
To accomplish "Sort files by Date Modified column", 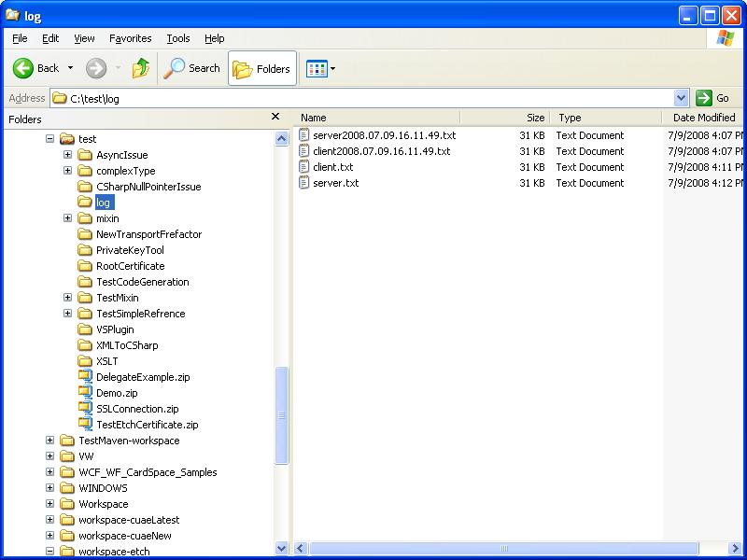I will tap(703, 118).
